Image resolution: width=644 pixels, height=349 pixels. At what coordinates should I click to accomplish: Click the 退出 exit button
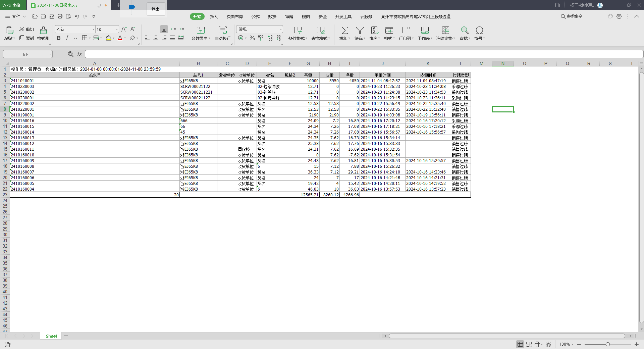pos(156,9)
